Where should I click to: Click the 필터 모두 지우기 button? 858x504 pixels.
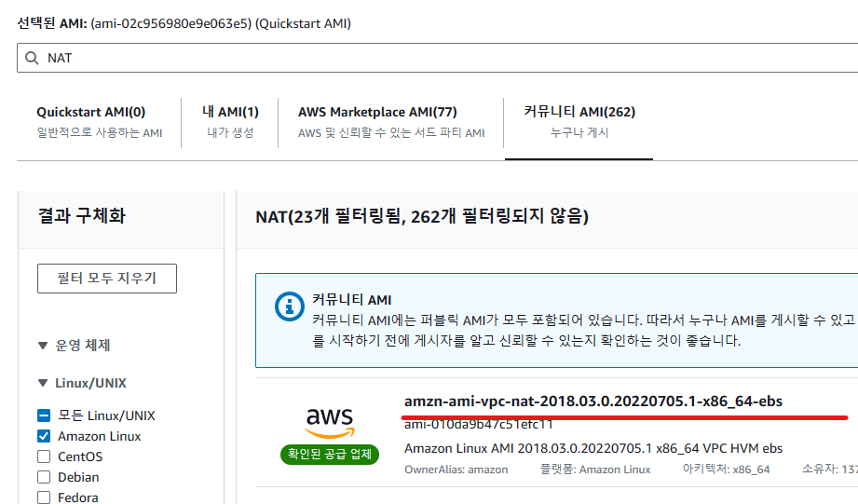tap(107, 279)
